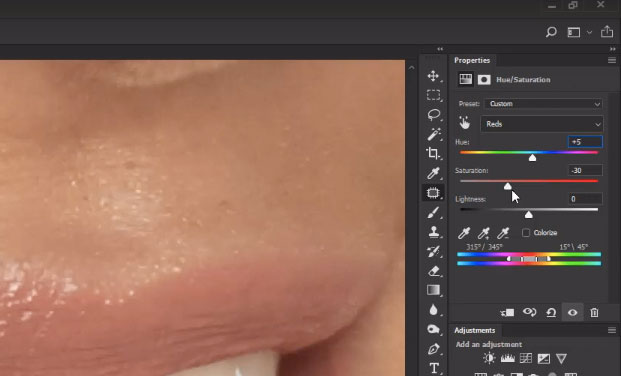Click the 'Add an adjustment' label
The image size is (621, 376).
pos(489,344)
